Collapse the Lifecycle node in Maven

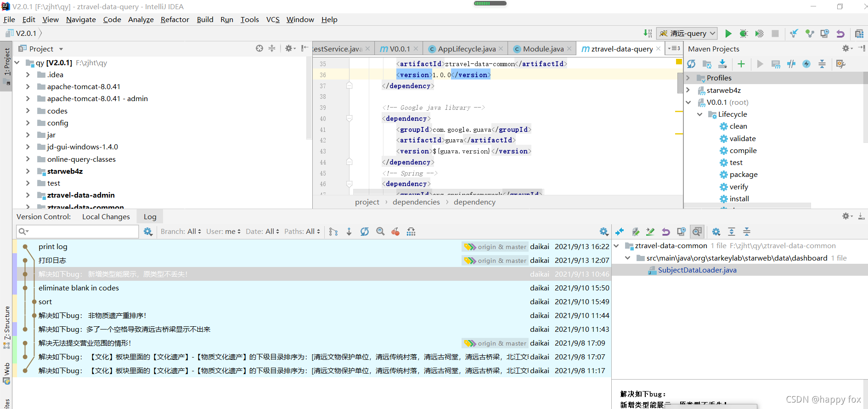tap(699, 114)
